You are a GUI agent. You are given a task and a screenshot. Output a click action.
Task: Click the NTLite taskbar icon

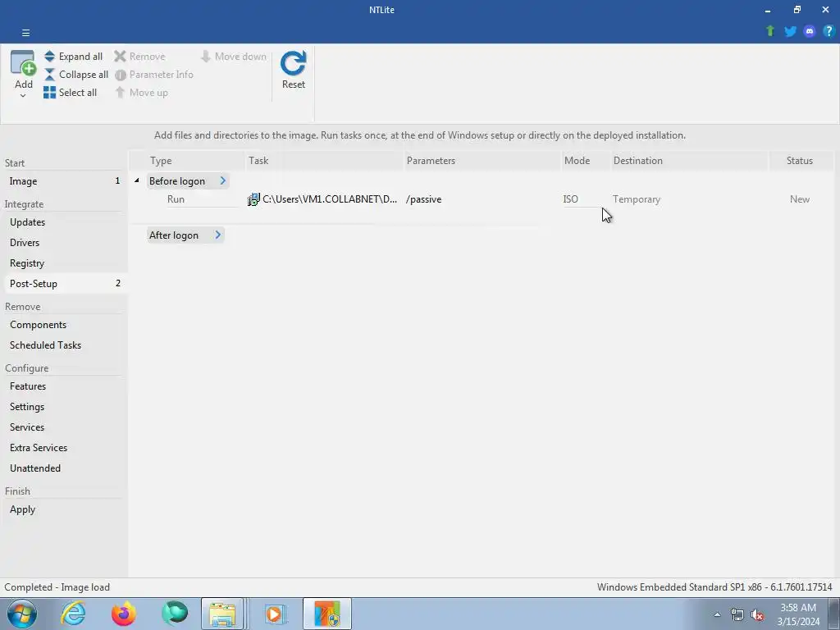pyautogui.click(x=327, y=614)
